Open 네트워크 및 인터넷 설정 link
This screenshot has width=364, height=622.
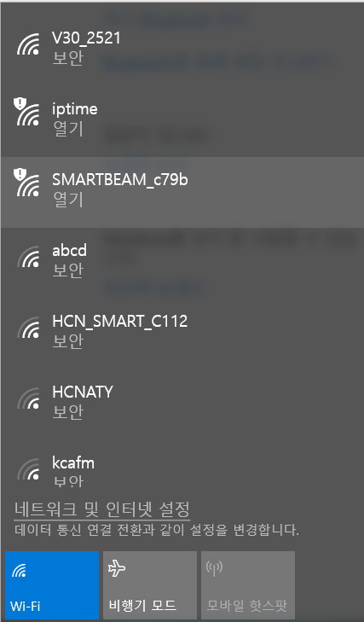click(x=102, y=509)
